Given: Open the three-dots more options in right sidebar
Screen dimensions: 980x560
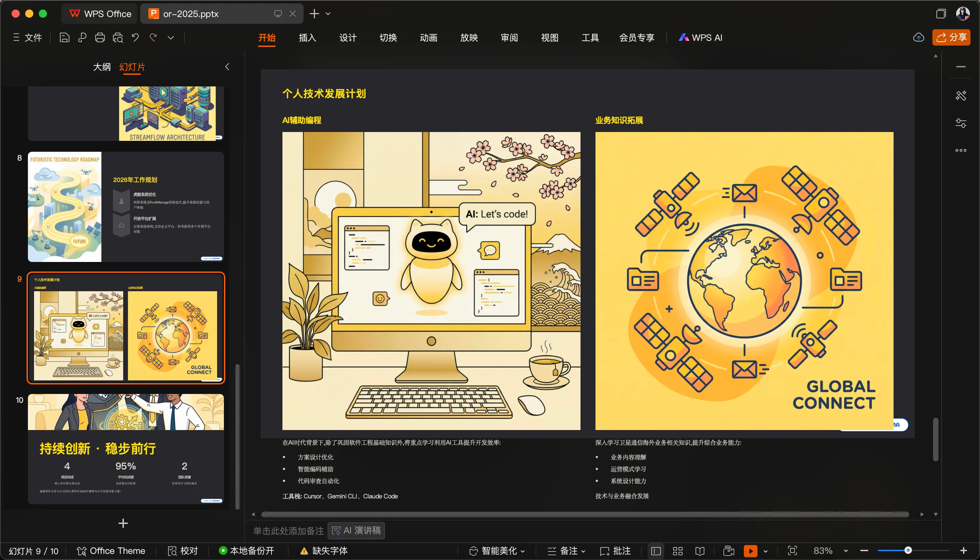Looking at the screenshot, I should coord(961,150).
